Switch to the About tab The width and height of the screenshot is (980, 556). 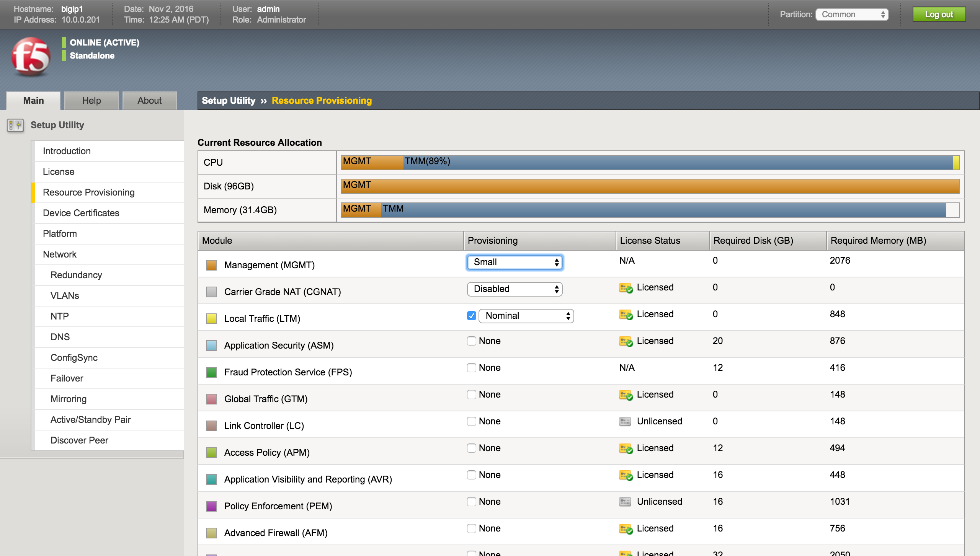[x=150, y=101]
